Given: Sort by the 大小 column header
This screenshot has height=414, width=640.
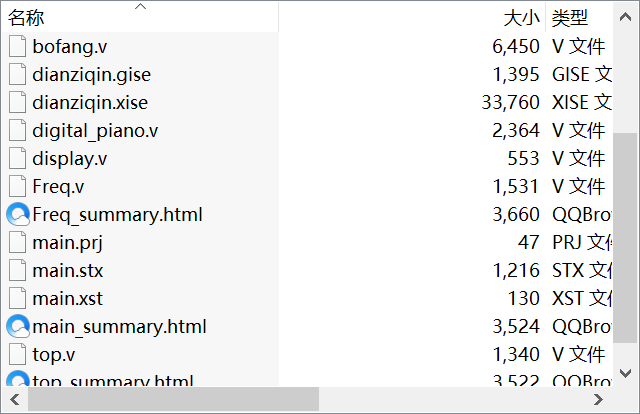Looking at the screenshot, I should click(x=521, y=18).
